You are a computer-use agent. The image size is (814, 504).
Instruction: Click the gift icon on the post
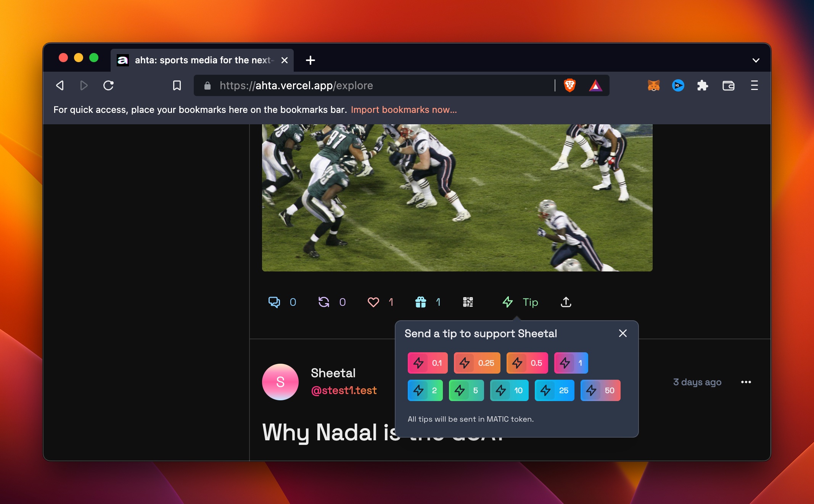[421, 302]
